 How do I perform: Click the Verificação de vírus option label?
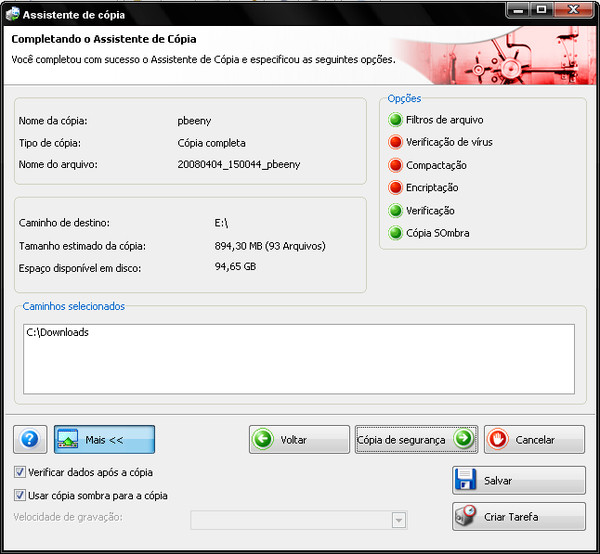click(449, 142)
